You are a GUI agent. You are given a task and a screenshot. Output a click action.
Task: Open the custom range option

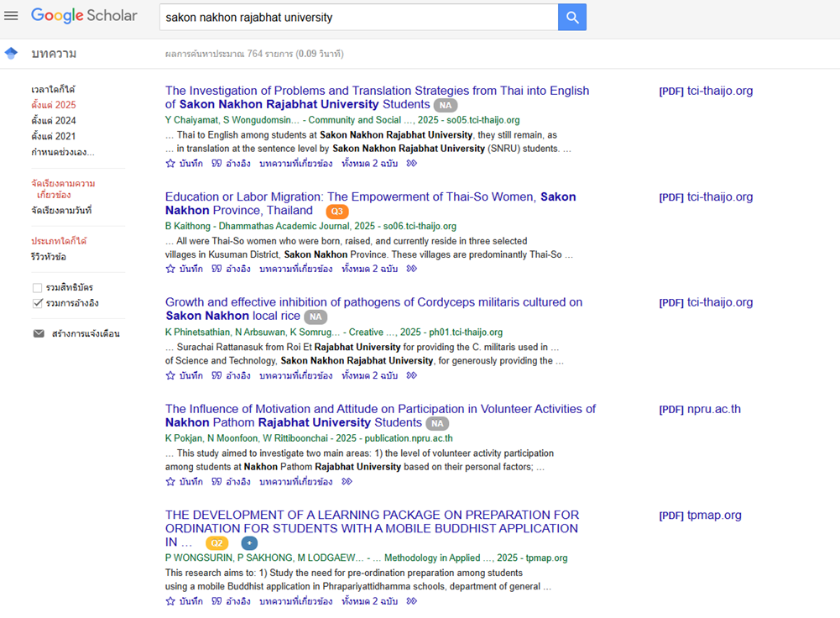click(62, 152)
